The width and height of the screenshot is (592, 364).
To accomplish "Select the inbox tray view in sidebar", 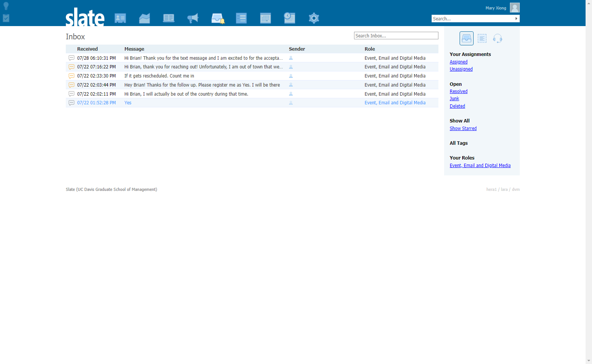I will pos(466,38).
